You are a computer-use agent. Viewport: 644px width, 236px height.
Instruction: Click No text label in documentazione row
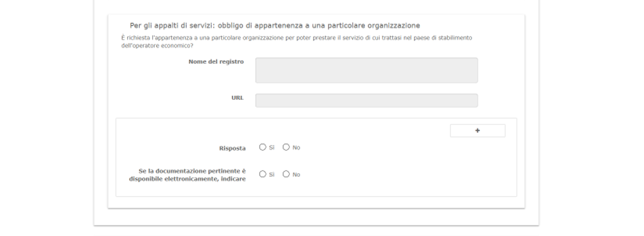point(296,175)
